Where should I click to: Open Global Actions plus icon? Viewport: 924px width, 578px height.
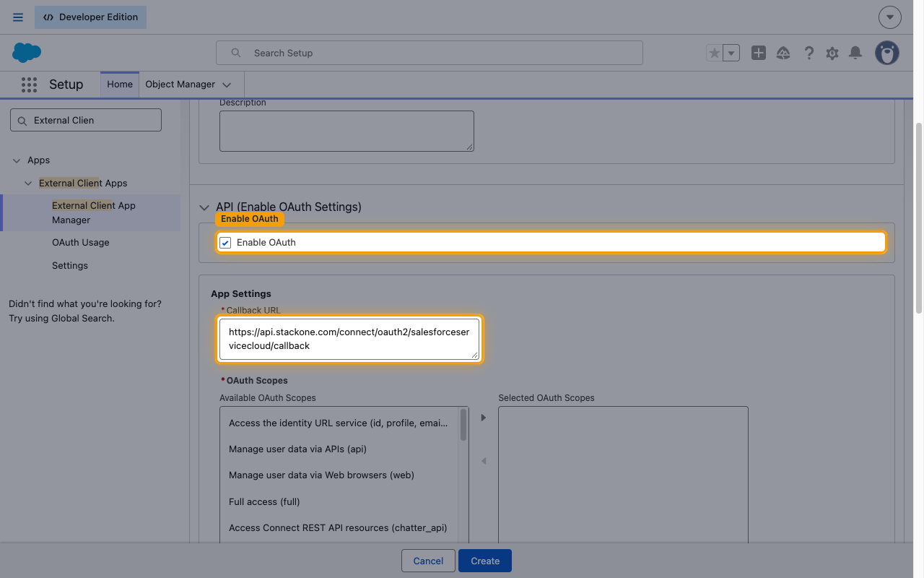pos(758,53)
